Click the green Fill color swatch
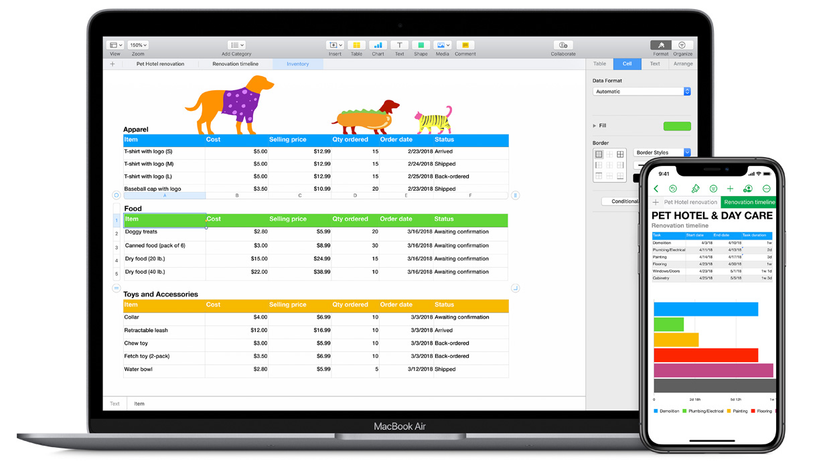This screenshot has height=475, width=825. coord(677,126)
